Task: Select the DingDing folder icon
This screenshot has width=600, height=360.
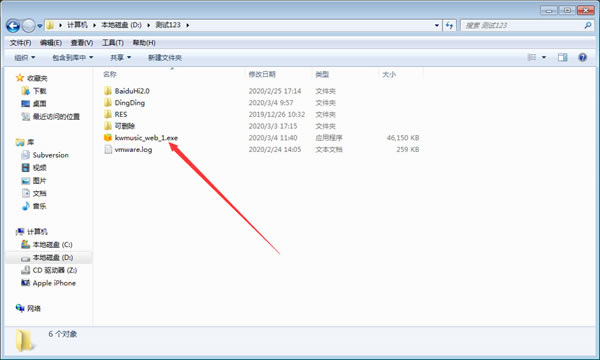Action: 108,103
